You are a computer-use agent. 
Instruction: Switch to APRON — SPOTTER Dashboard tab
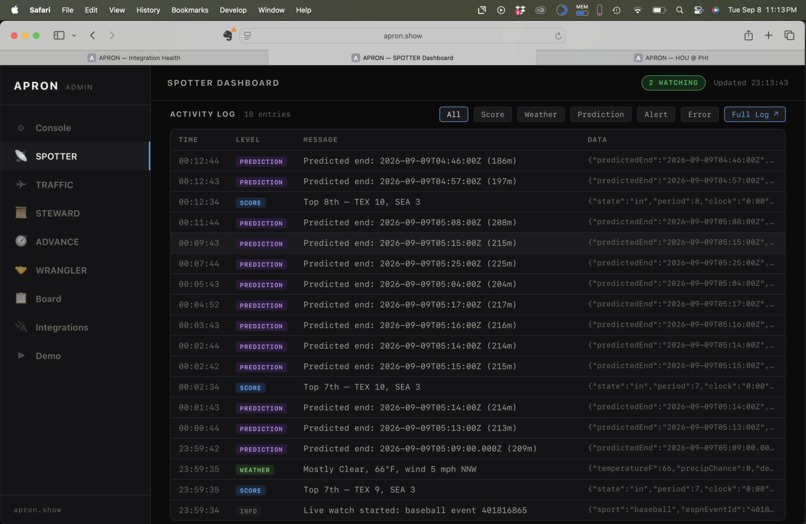tap(402, 58)
